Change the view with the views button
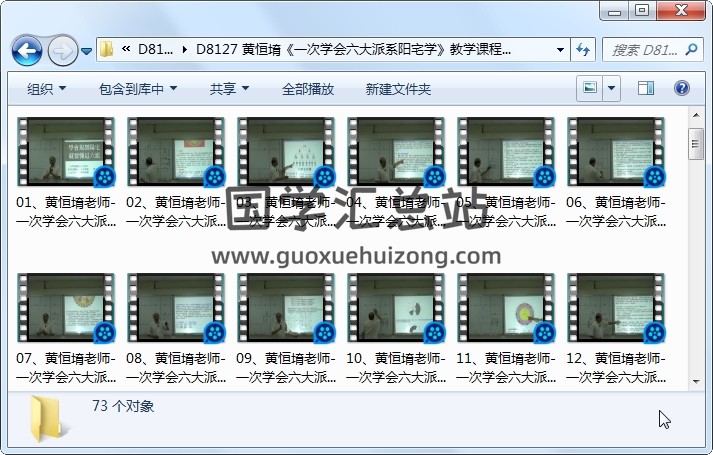The width and height of the screenshot is (713, 455). (x=590, y=88)
